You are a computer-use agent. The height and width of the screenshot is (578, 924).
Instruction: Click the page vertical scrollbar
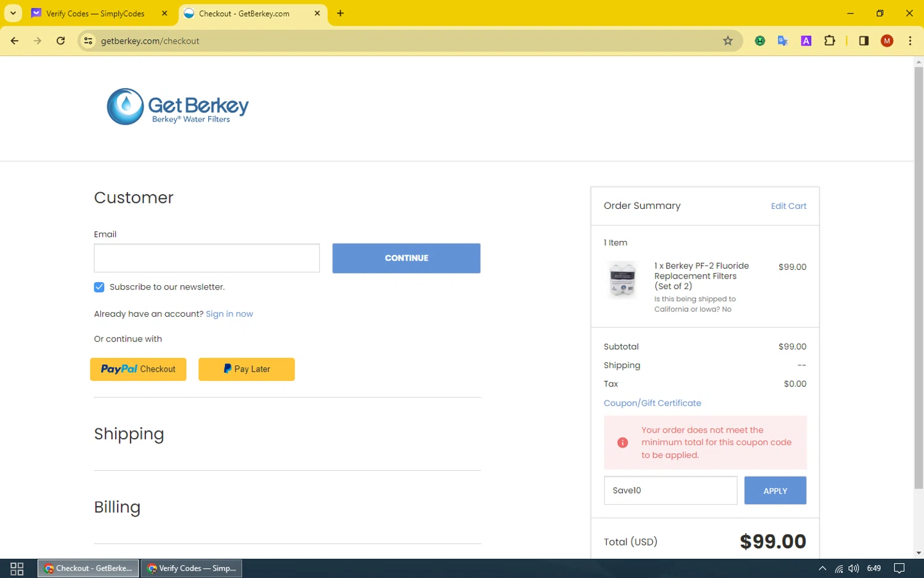tap(918, 277)
